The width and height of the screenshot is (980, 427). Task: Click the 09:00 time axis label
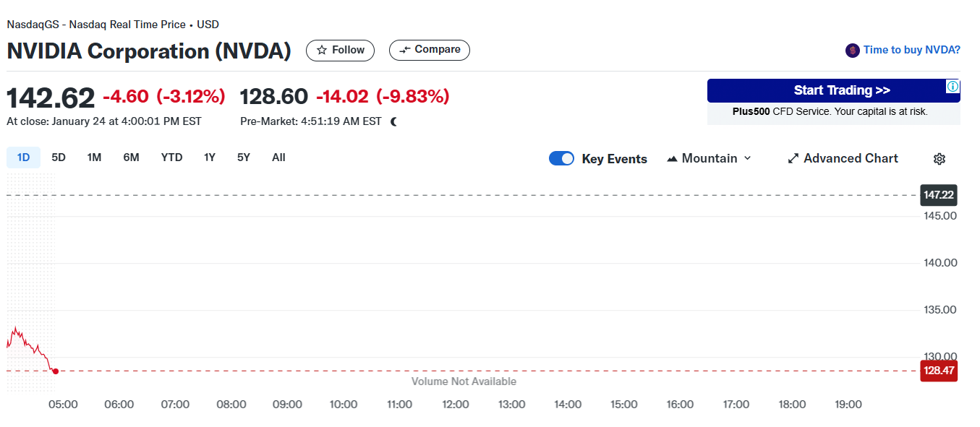(287, 405)
